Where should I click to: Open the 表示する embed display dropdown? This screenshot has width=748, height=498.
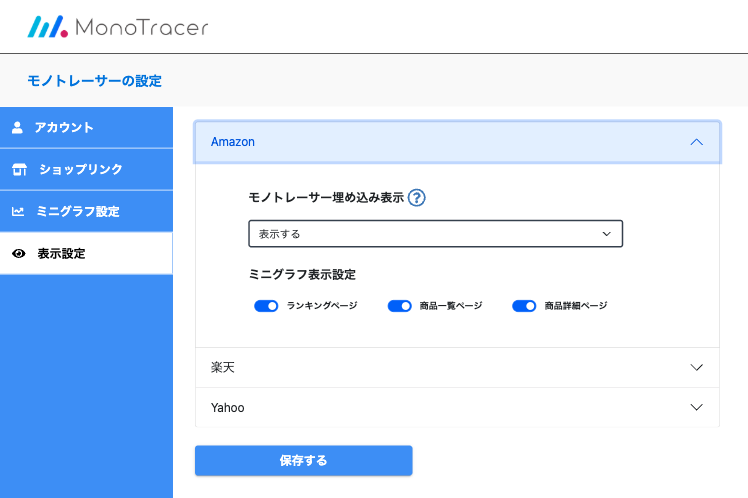(435, 234)
